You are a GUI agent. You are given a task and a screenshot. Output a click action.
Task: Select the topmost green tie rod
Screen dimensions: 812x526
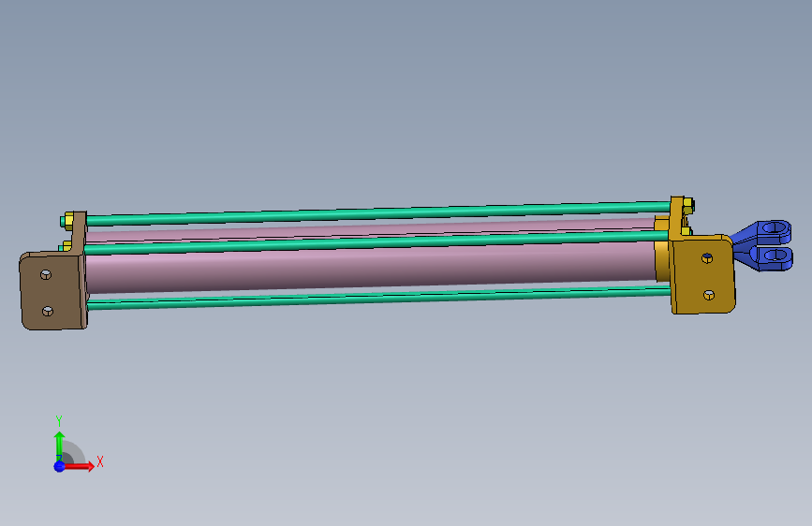click(x=378, y=213)
